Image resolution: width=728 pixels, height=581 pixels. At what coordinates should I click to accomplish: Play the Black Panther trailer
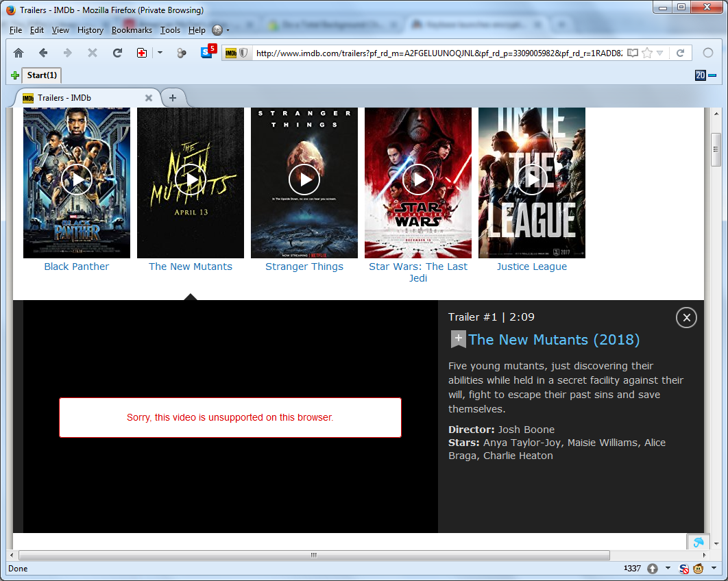click(77, 180)
